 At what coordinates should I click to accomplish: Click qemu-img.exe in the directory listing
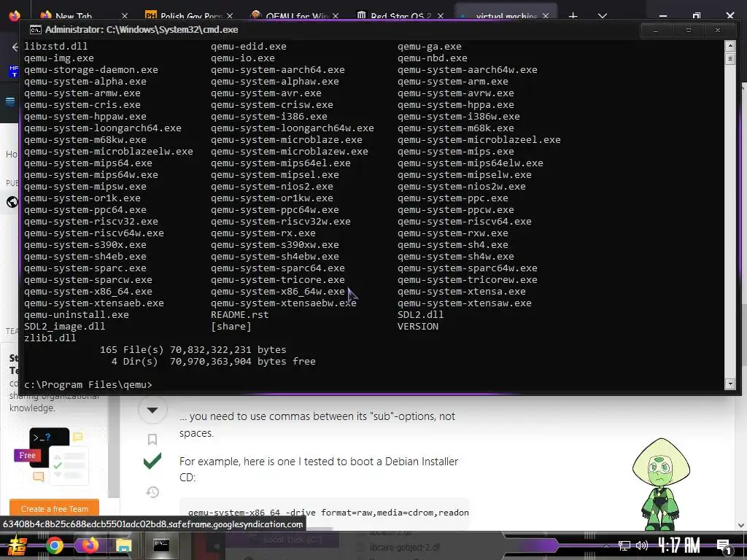point(59,58)
